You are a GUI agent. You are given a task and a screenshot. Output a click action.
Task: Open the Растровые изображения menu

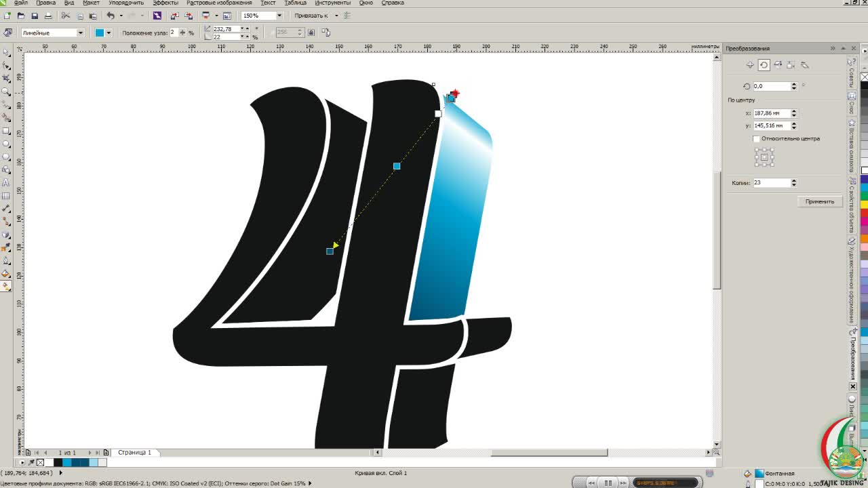(x=219, y=3)
